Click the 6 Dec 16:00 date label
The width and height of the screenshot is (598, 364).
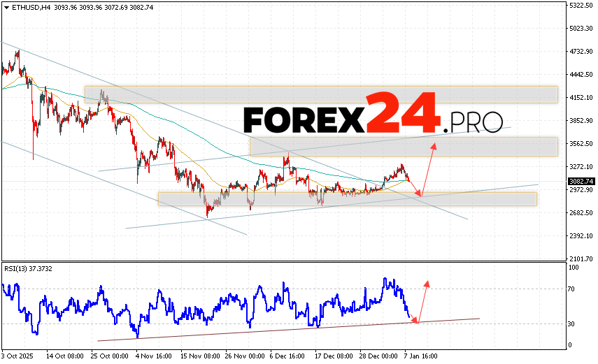pyautogui.click(x=285, y=356)
